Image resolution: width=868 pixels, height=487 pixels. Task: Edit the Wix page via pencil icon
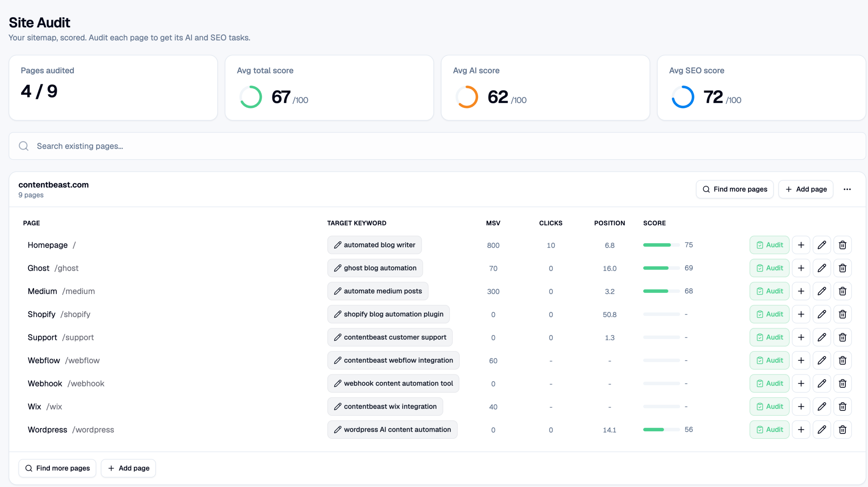click(822, 407)
